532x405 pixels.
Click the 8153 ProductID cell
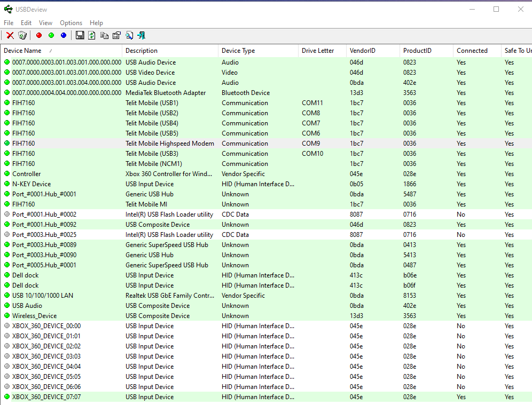(x=410, y=295)
